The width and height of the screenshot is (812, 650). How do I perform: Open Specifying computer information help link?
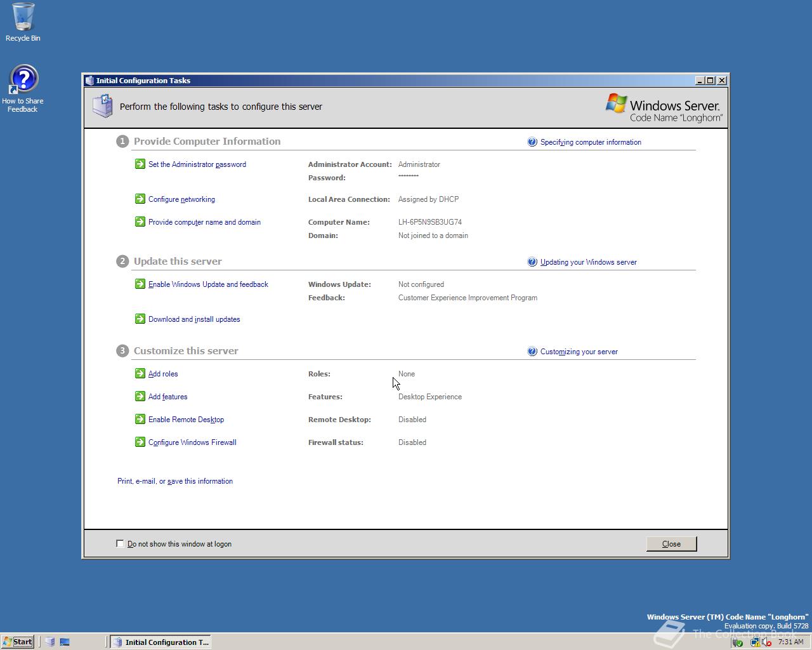(591, 142)
